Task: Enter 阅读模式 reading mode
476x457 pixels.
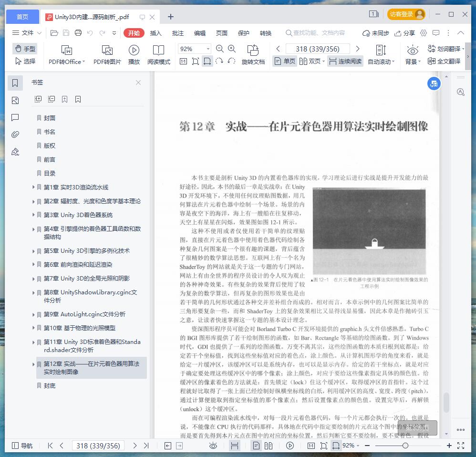Action: (159, 55)
